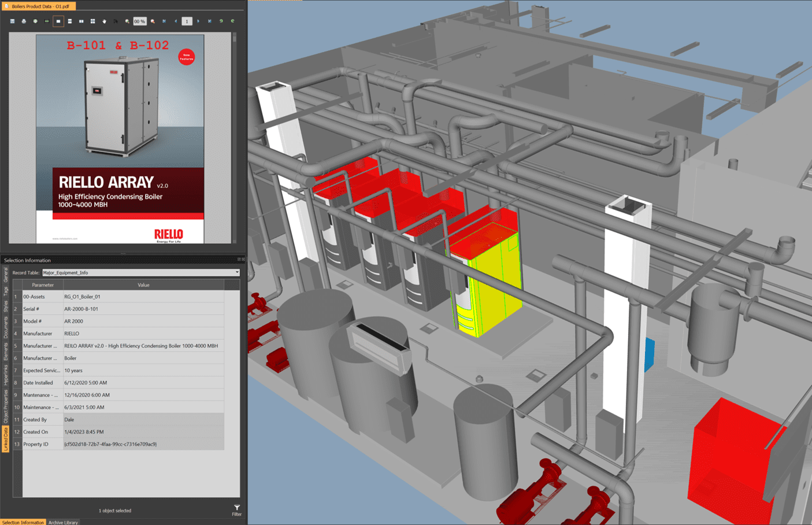The image size is (812, 525).
Task: Print the boiler product data PDF
Action: tap(24, 21)
